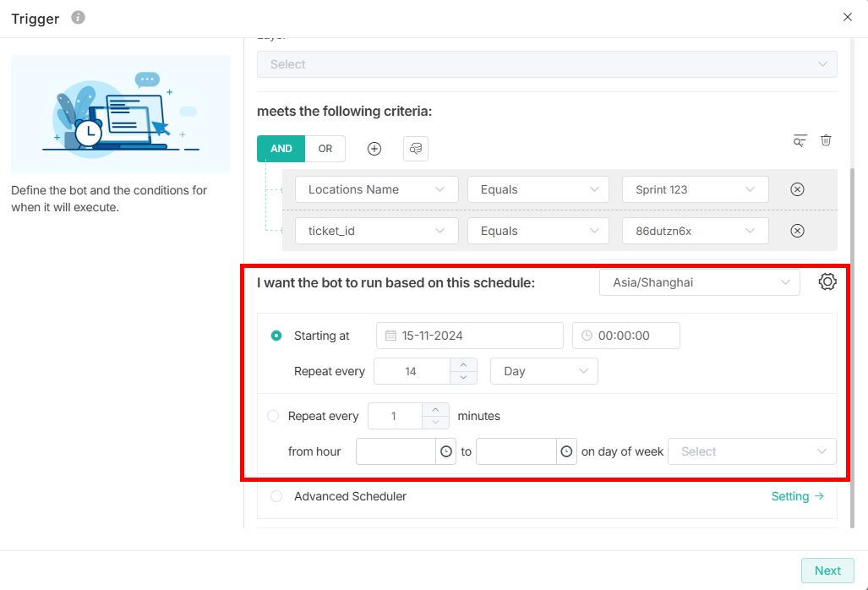Viewport: 868px width, 590px height.
Task: Delete all criteria with trash icon
Action: (826, 141)
